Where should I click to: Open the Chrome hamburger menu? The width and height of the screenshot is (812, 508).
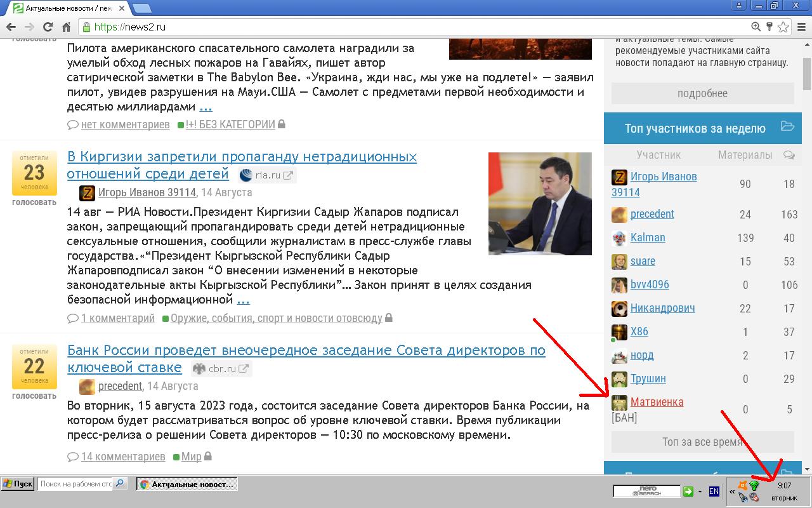point(801,27)
